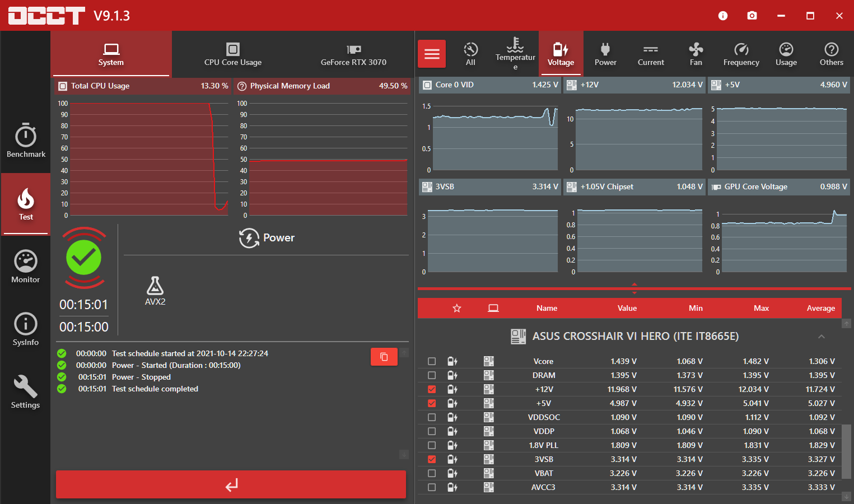Click the motherboard icon in the DRAM row
The image size is (854, 504).
[489, 375]
